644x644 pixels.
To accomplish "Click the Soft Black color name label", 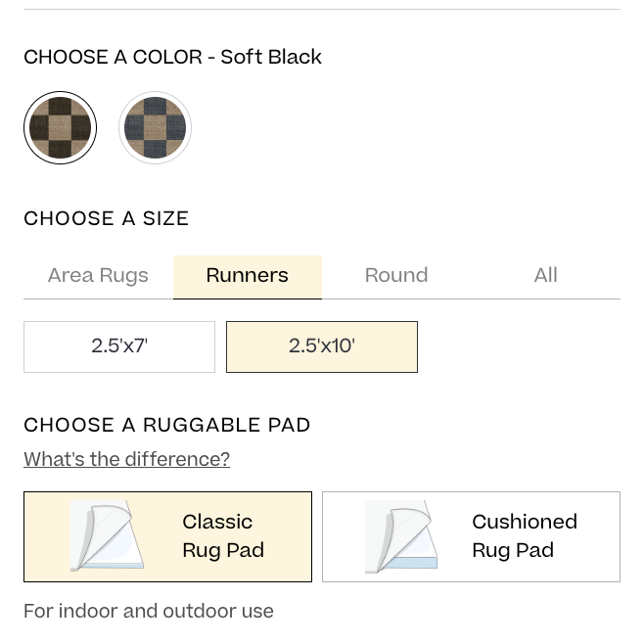I will 271,57.
